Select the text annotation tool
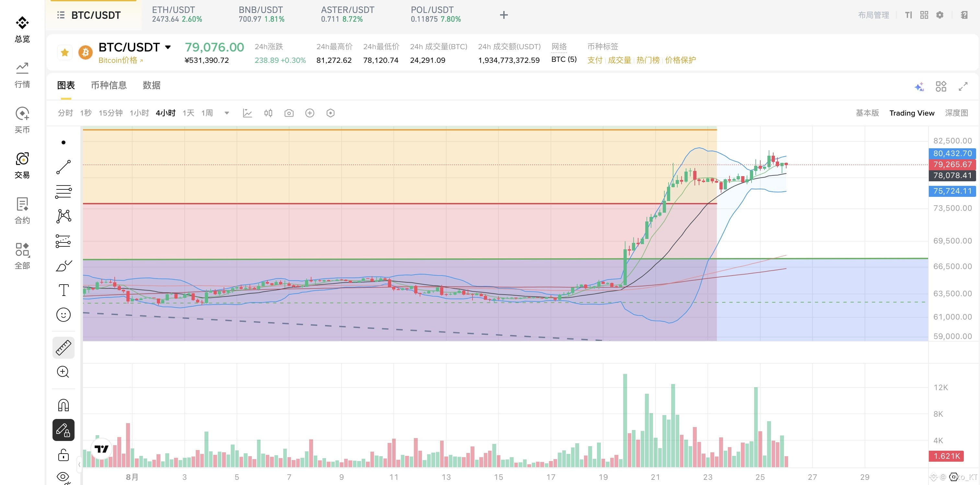 (x=63, y=290)
